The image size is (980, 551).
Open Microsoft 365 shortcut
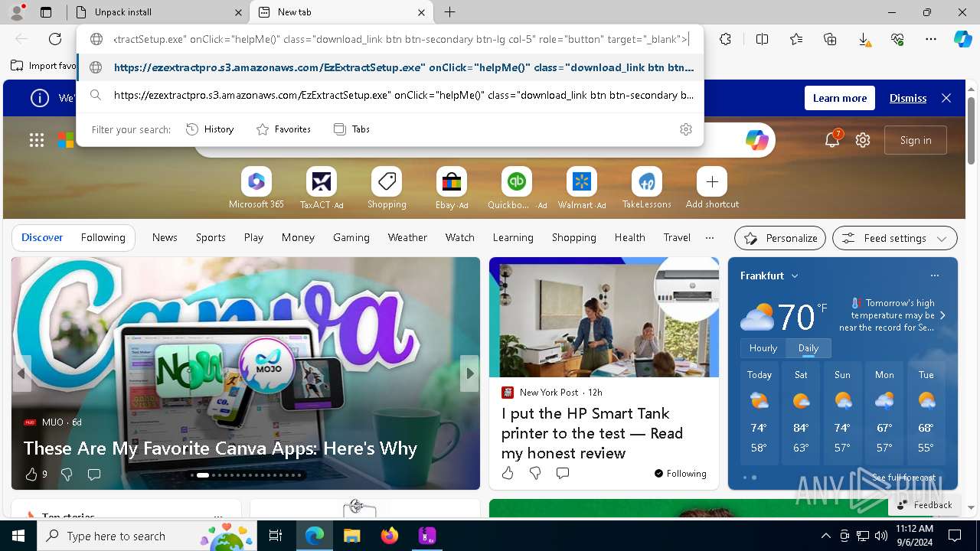[256, 188]
